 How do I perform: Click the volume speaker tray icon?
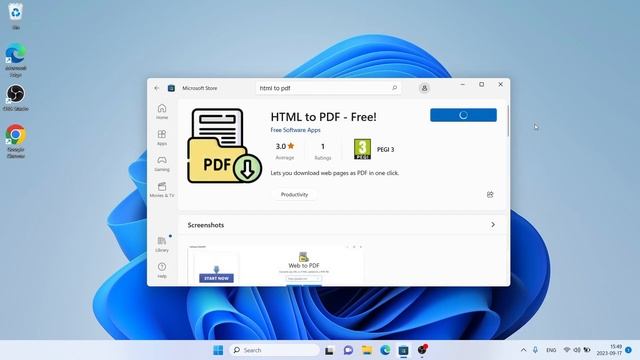[x=577, y=350]
